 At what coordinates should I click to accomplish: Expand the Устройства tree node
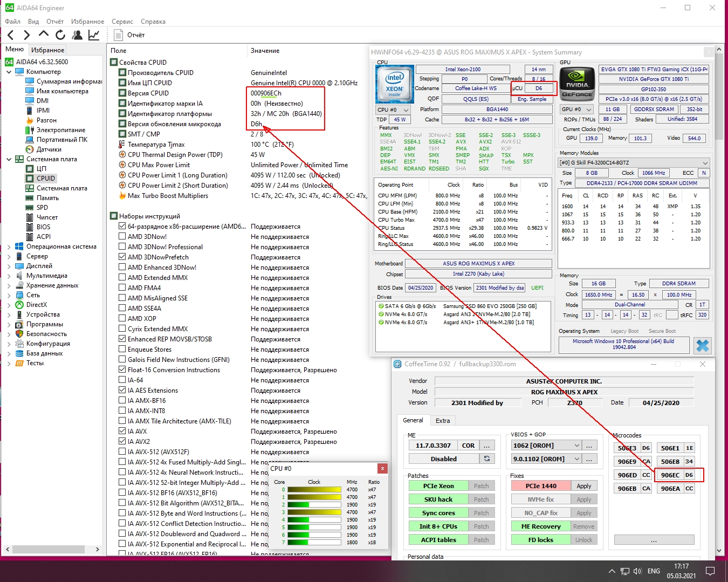pos(9,314)
